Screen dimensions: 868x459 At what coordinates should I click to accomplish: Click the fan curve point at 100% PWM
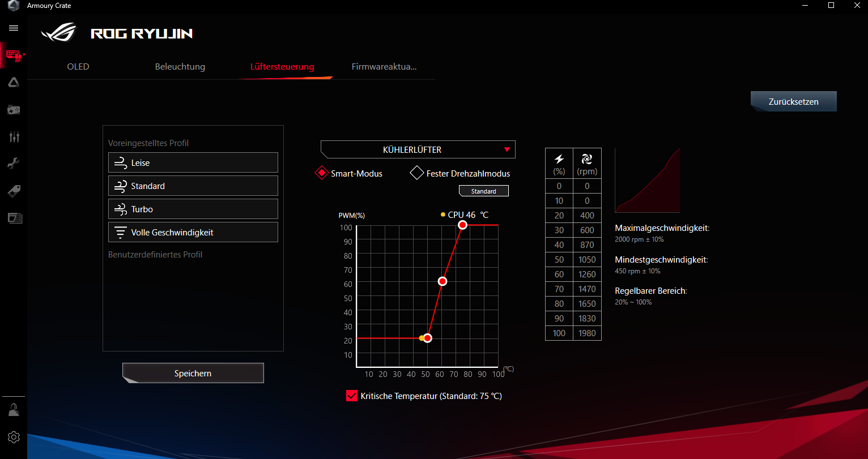pos(462,225)
